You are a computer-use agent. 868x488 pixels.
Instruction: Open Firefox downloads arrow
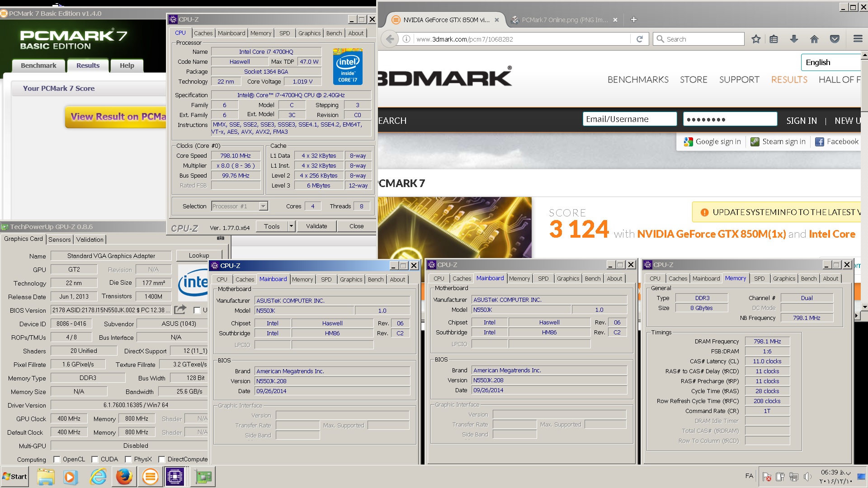pyautogui.click(x=794, y=39)
